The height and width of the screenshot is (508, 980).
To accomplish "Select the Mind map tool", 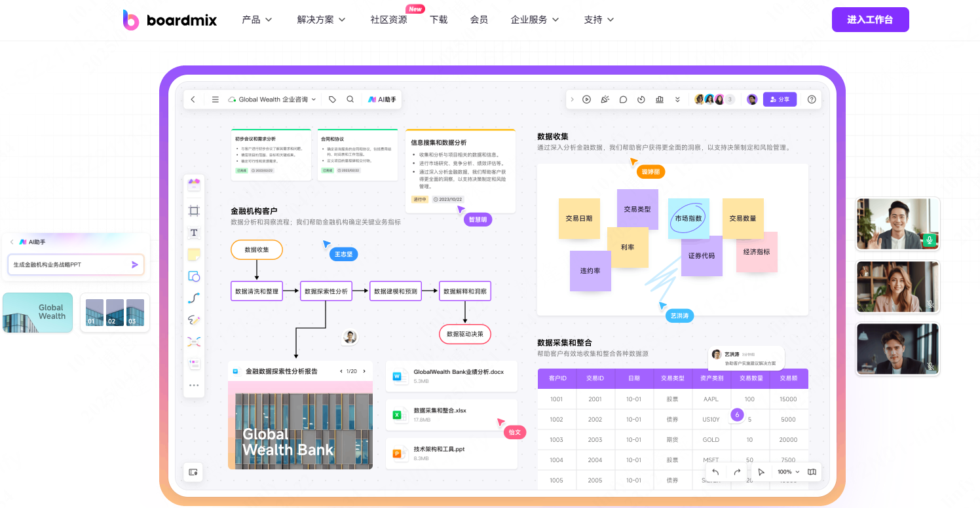I will pos(194,341).
